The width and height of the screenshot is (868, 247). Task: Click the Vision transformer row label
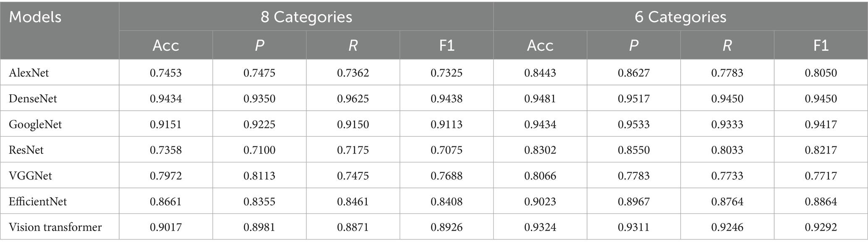coord(55,227)
